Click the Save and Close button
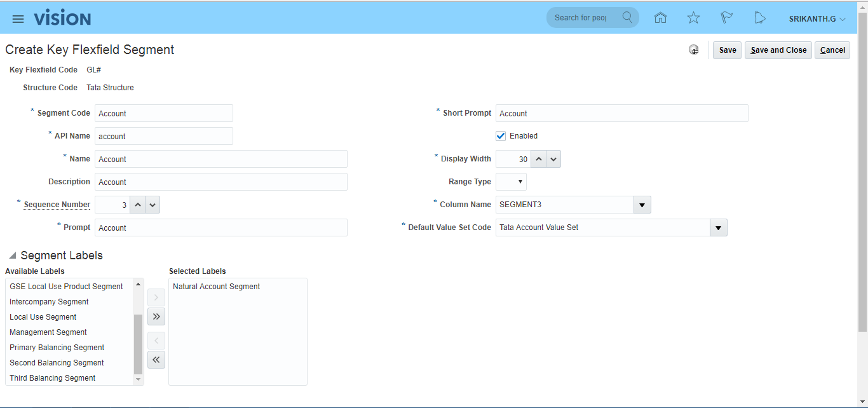The height and width of the screenshot is (408, 868). pyautogui.click(x=778, y=50)
